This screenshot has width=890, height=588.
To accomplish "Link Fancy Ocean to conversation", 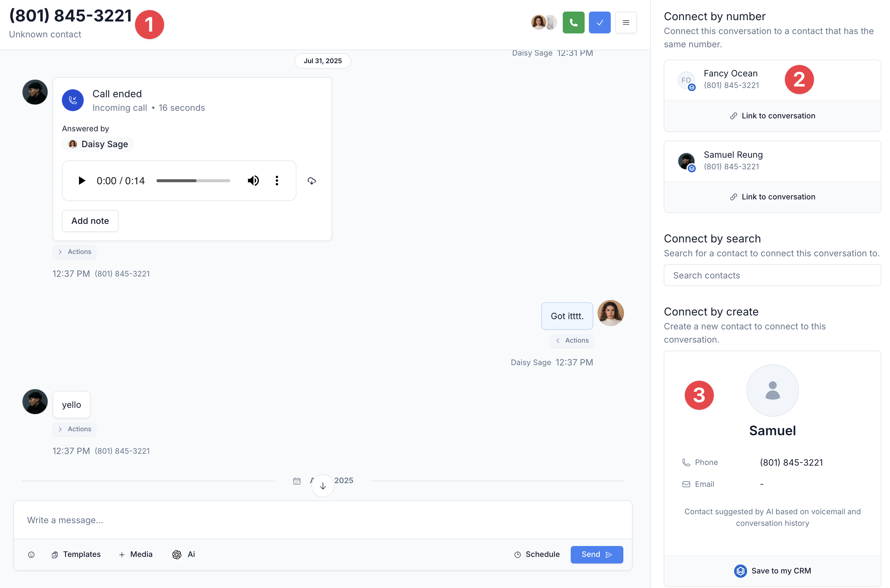I will [772, 116].
